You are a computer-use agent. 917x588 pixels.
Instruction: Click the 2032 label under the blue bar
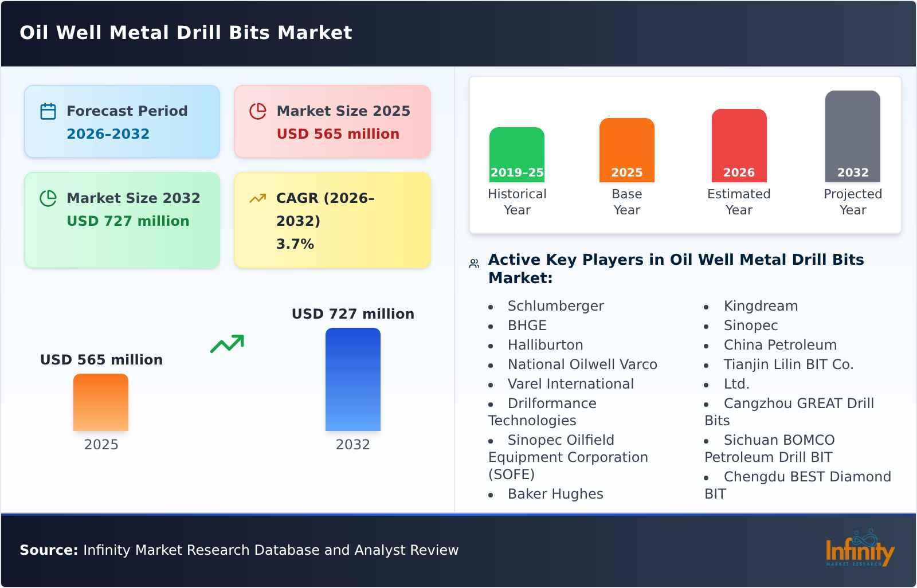click(x=353, y=445)
